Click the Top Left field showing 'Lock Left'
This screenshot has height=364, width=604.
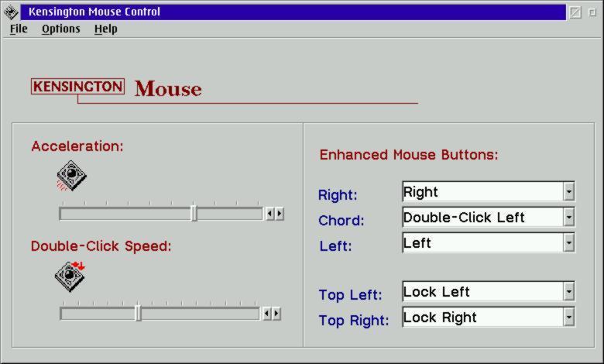(x=483, y=291)
